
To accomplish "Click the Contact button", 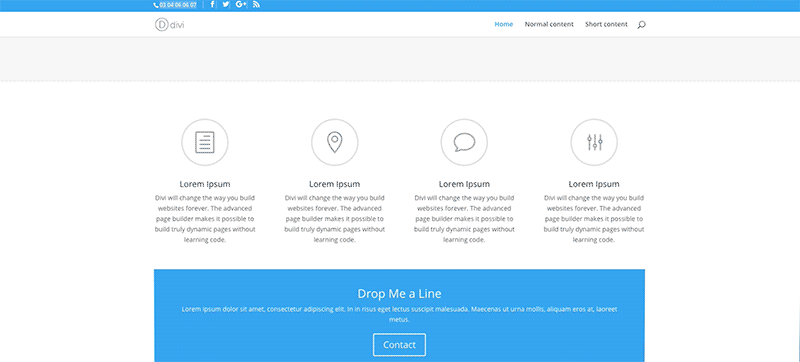I will pyautogui.click(x=399, y=345).
